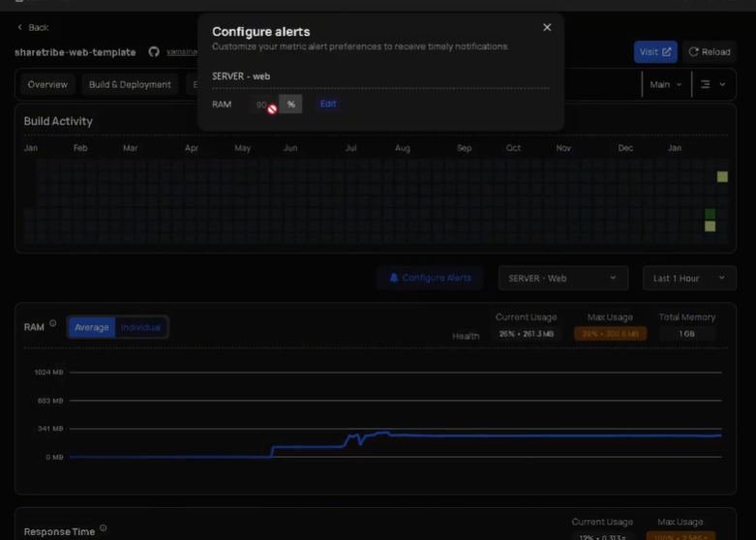Open the site with Visit button
The image size is (756, 540).
pyautogui.click(x=655, y=51)
